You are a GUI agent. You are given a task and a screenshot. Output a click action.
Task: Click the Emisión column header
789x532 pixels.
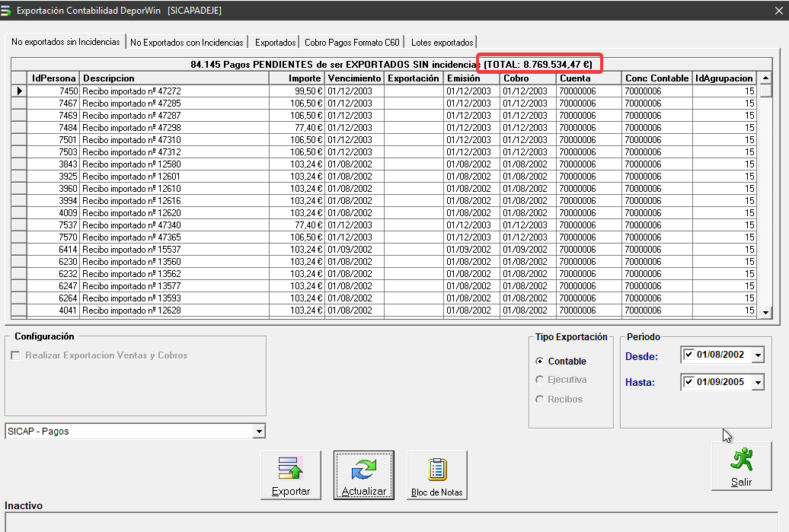pos(471,78)
